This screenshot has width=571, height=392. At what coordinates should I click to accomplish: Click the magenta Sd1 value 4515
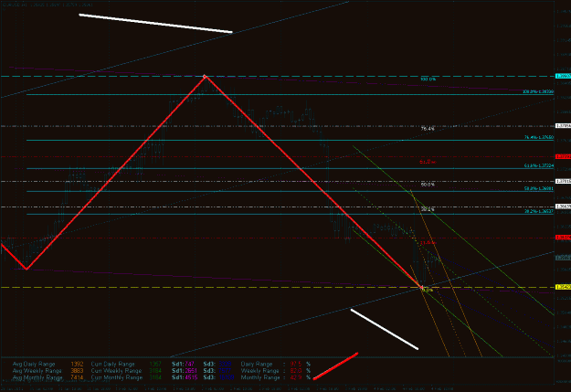tap(191, 377)
